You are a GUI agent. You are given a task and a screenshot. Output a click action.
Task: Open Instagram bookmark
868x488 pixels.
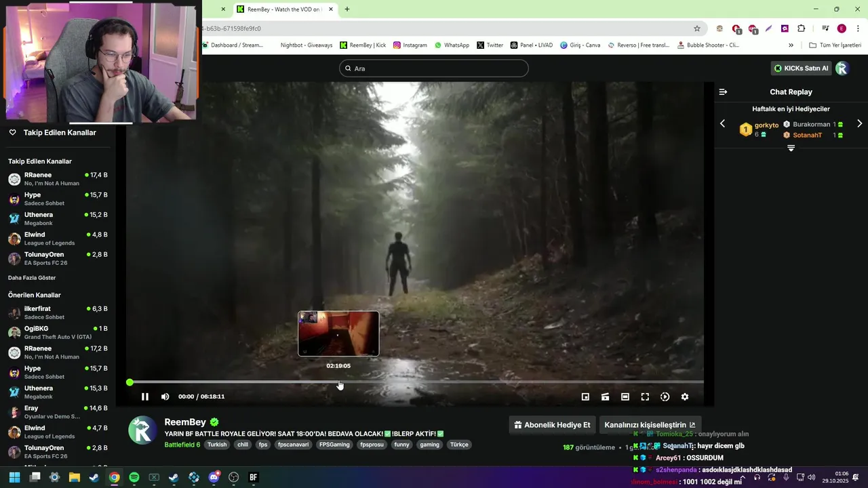(x=410, y=45)
